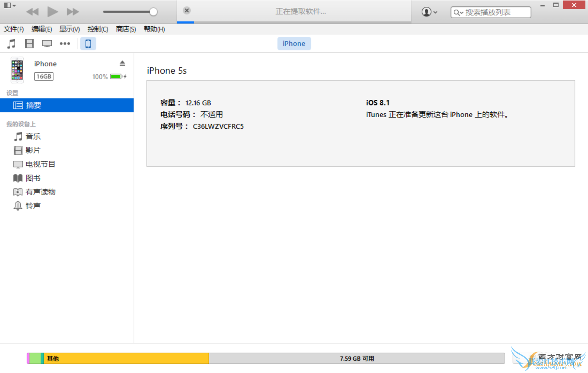Select the Music library icon
Image resolution: width=588 pixels, height=373 pixels.
[11, 43]
